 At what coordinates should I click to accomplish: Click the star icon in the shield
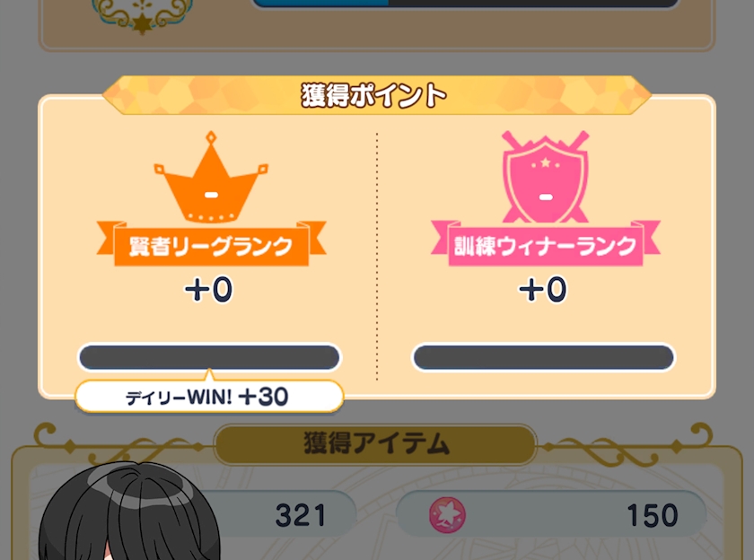pyautogui.click(x=546, y=162)
